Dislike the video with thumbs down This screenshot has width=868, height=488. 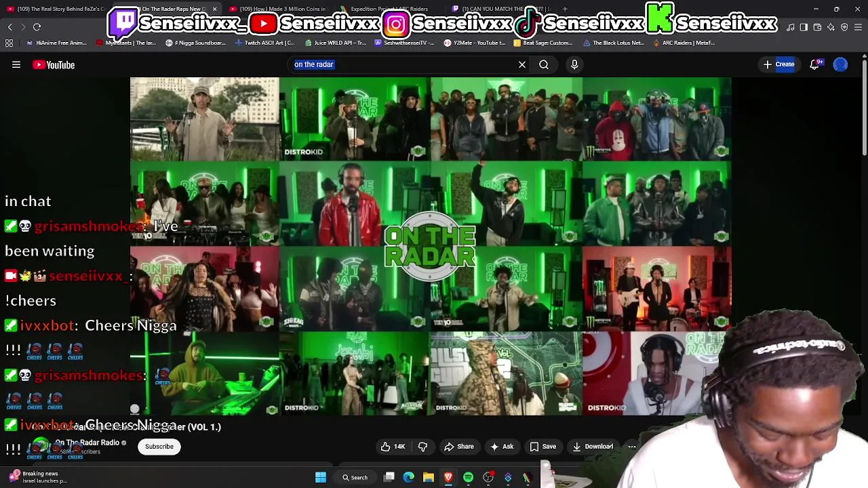point(422,447)
